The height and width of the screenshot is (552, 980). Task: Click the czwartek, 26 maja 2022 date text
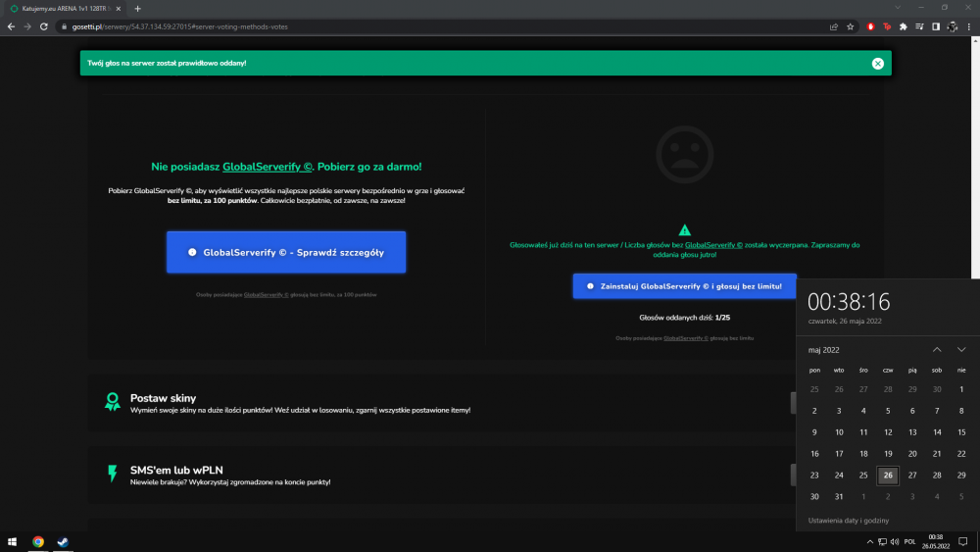845,321
